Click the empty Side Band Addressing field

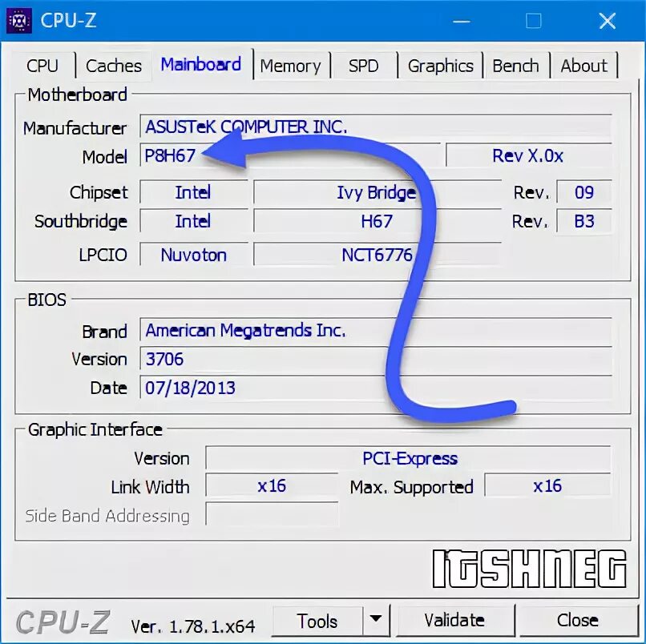(272, 514)
